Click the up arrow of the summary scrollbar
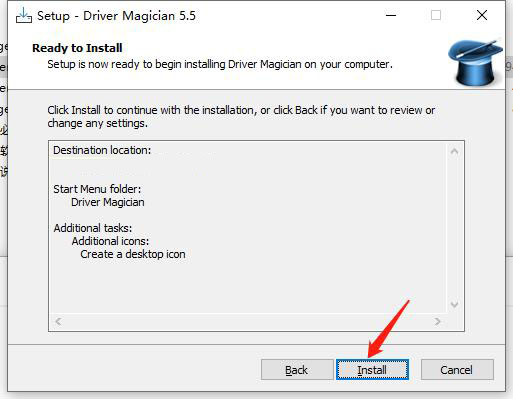This screenshot has height=399, width=513. point(454,152)
